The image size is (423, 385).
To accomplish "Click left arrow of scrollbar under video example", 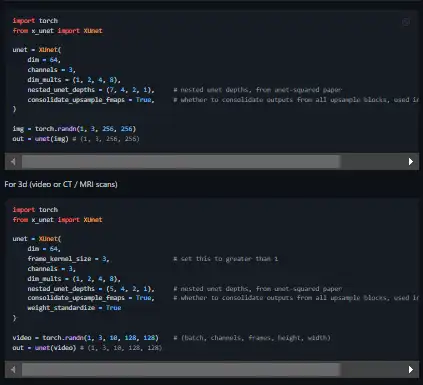I will tap(13, 369).
